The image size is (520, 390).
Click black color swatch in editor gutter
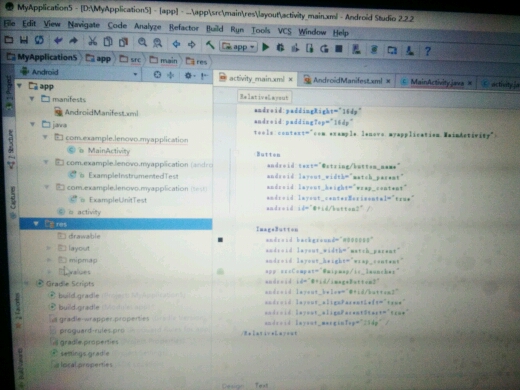[x=220, y=240]
